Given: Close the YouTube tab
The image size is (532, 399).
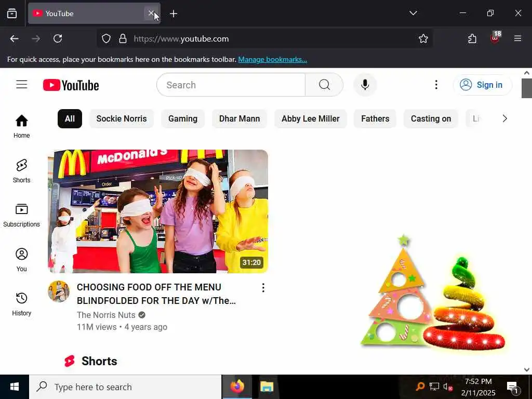Looking at the screenshot, I should (151, 13).
